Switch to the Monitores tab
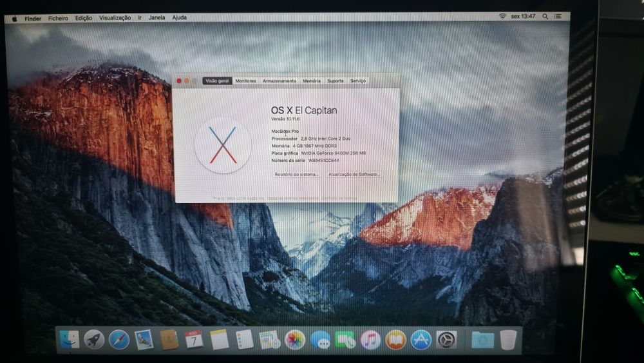The image size is (644, 363). click(x=245, y=81)
